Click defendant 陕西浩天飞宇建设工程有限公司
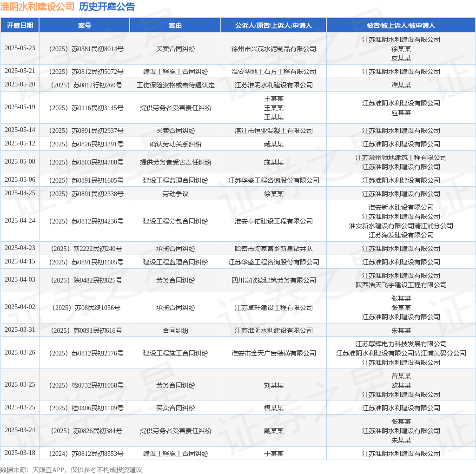Screen dimensions: 476x474 click(401, 285)
